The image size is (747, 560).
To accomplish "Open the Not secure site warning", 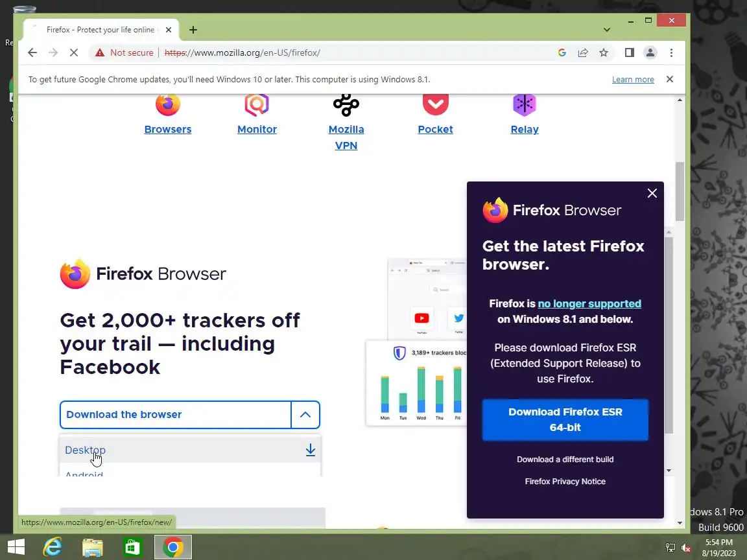I will pyautogui.click(x=124, y=53).
